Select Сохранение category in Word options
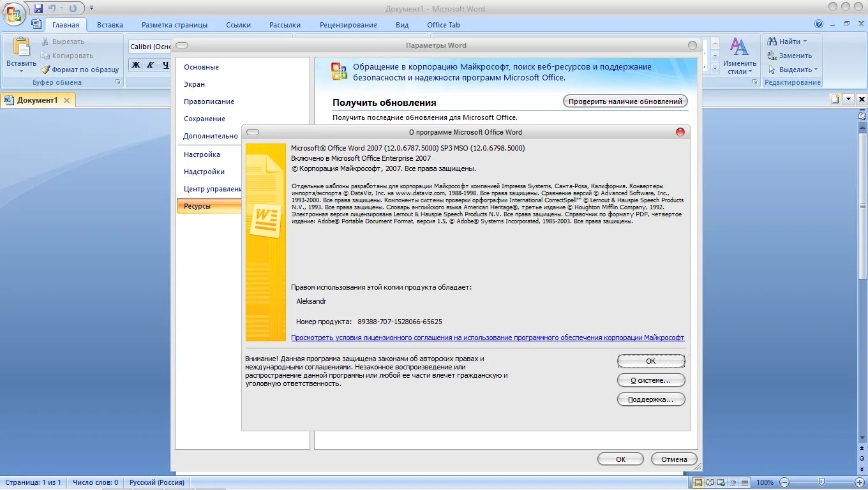The width and height of the screenshot is (868, 490). pos(205,119)
